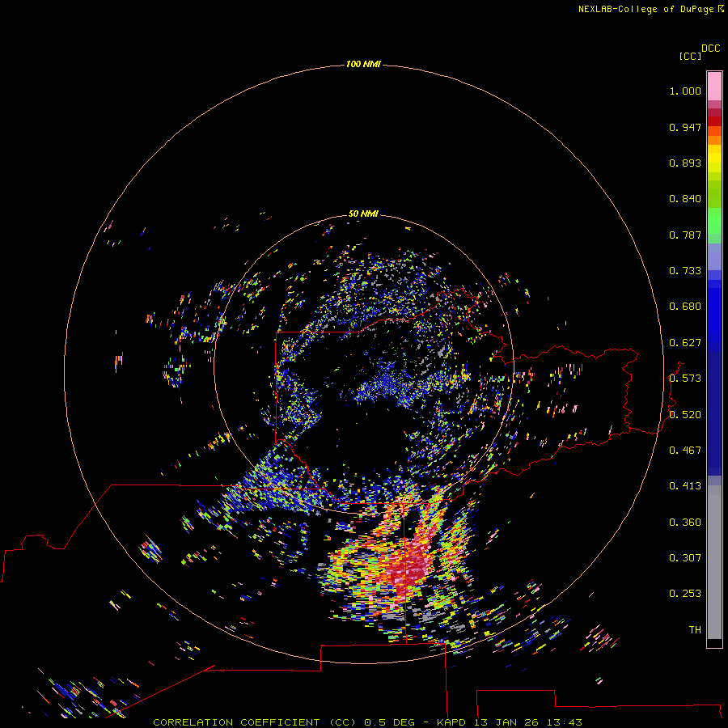
Task: Click the 0.573 scale value
Action: click(x=685, y=379)
